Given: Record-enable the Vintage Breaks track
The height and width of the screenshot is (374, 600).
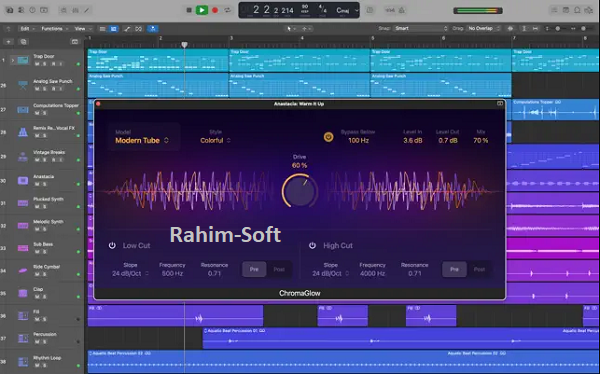Looking at the screenshot, I should pyautogui.click(x=53, y=160).
